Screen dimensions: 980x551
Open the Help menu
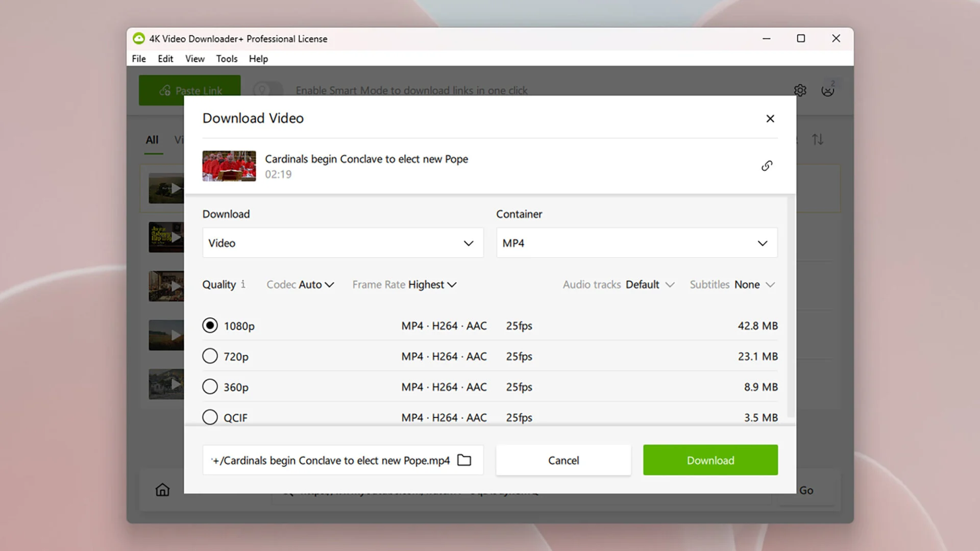click(258, 59)
